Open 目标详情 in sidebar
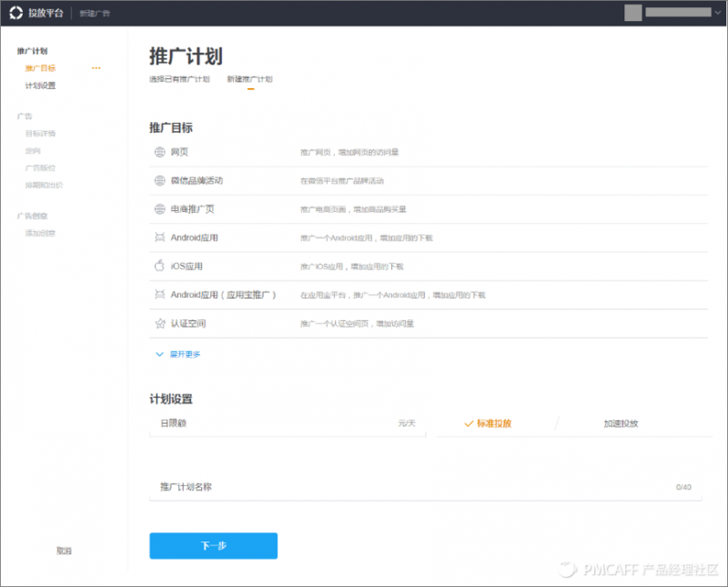Screen dimensions: 728x587 [x=40, y=134]
